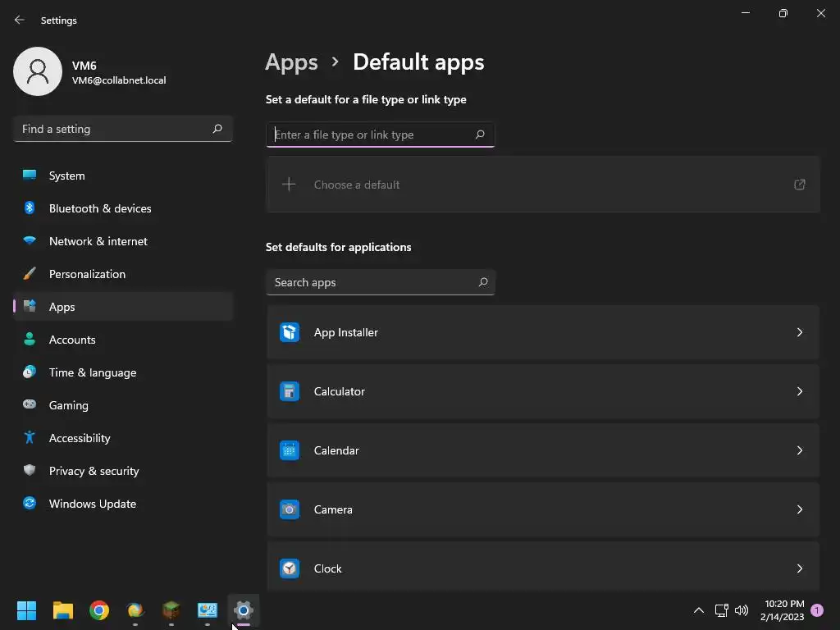
Task: Click the App Installer app icon
Action: point(290,332)
